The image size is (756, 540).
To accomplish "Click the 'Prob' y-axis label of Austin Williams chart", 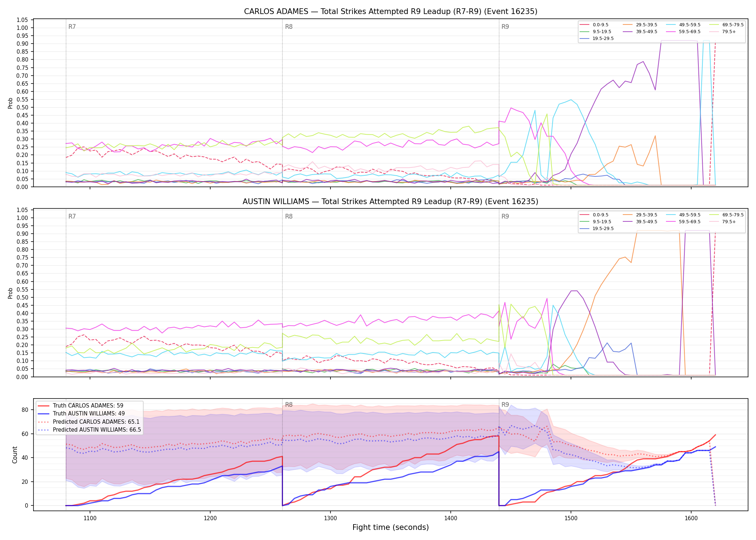I will (10, 293).
